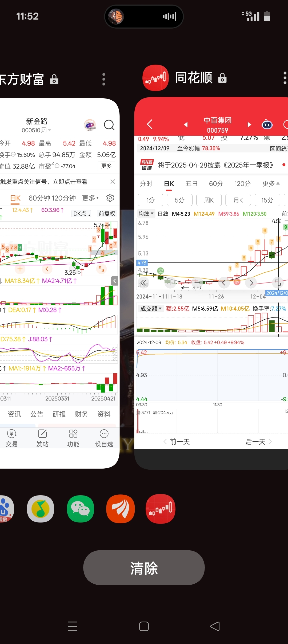Open 研报 tab in 东方财富
This screenshot has width=288, height=644.
pyautogui.click(x=59, y=414)
